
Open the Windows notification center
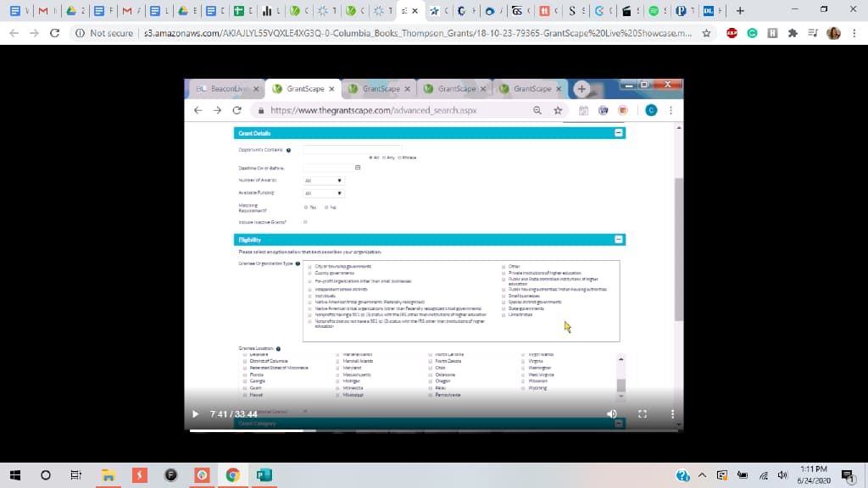(847, 475)
